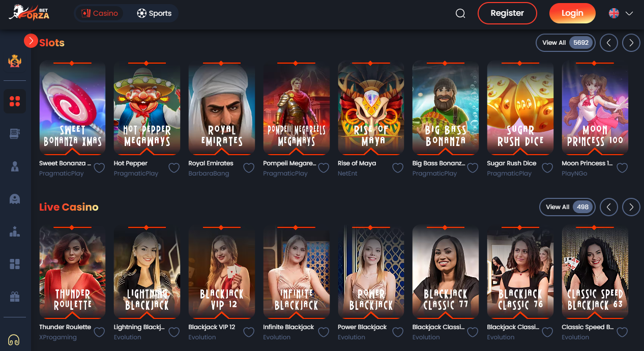Favorite Blackjack VIP 12 with heart

[x=249, y=332]
